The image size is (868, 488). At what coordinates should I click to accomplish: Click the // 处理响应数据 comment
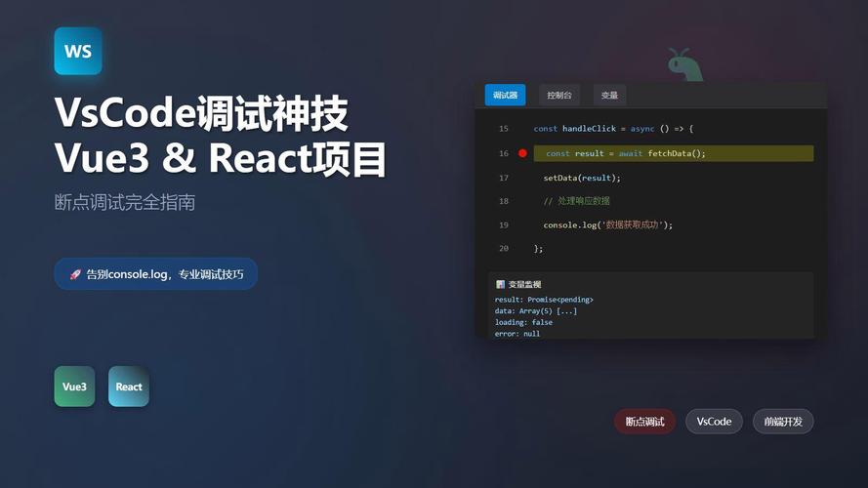pos(576,201)
